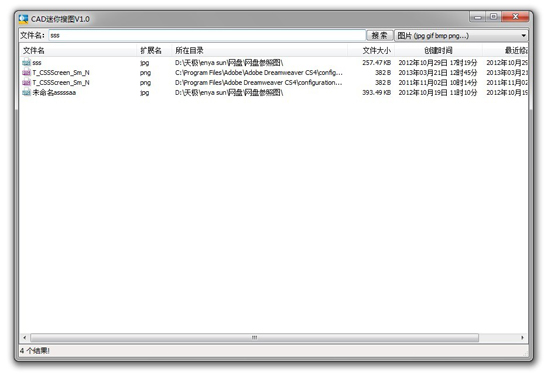Click the jpg icon beside 未命名assssaa

coord(26,92)
